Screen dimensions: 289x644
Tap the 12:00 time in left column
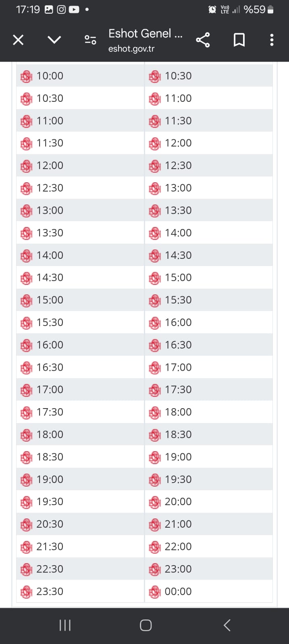[x=50, y=165]
